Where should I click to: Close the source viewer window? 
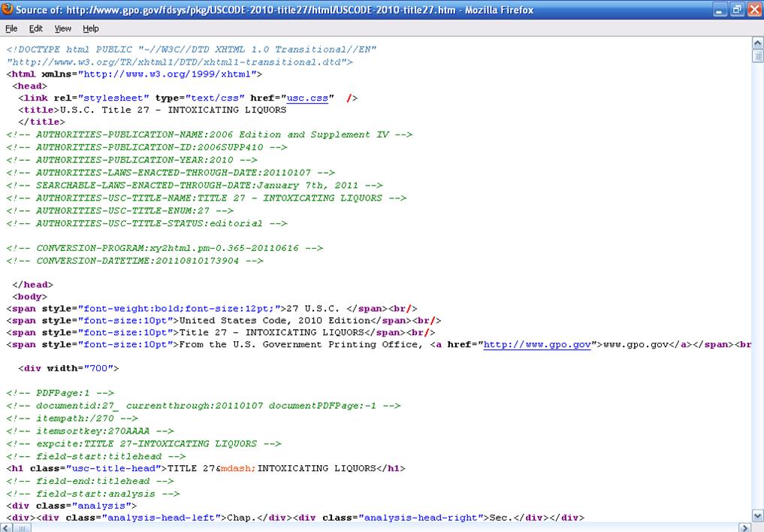[x=754, y=10]
